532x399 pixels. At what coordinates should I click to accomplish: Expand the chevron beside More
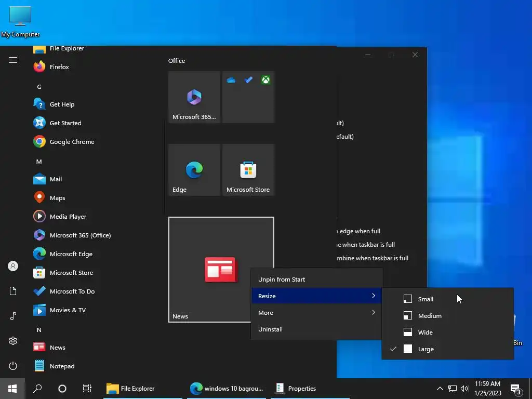click(374, 312)
